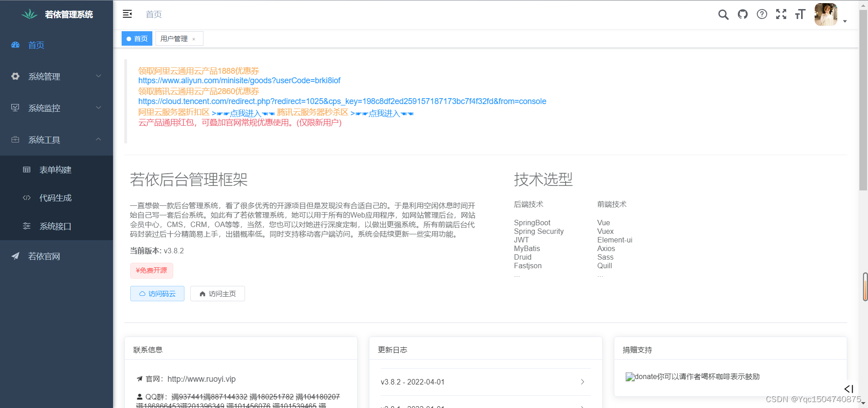The width and height of the screenshot is (868, 408).
Task: Click the 系统工具 toolbox icon
Action: click(x=15, y=139)
